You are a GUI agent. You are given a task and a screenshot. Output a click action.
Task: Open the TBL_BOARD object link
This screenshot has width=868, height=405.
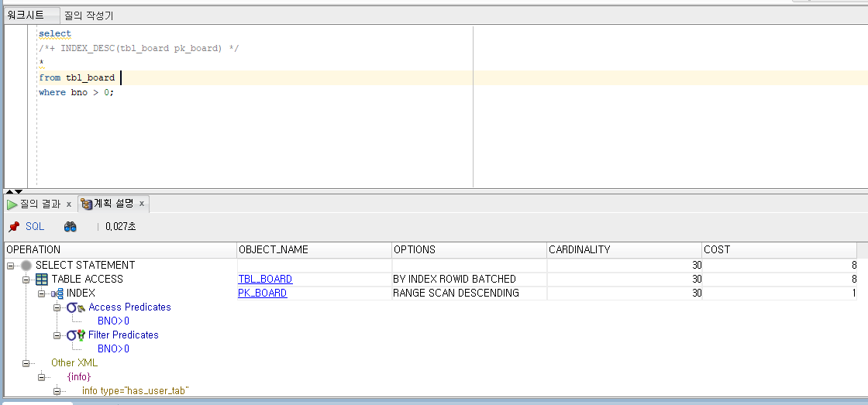pos(265,280)
